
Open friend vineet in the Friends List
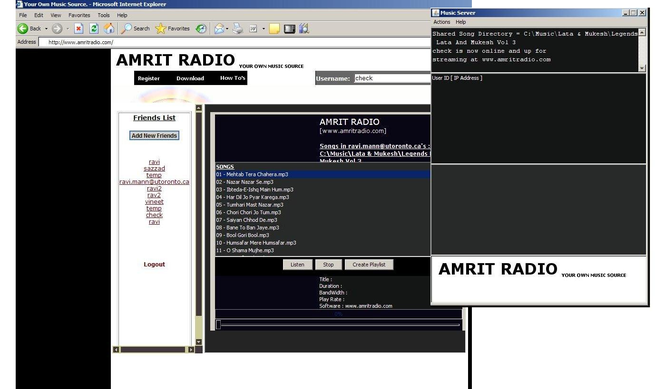[154, 201]
